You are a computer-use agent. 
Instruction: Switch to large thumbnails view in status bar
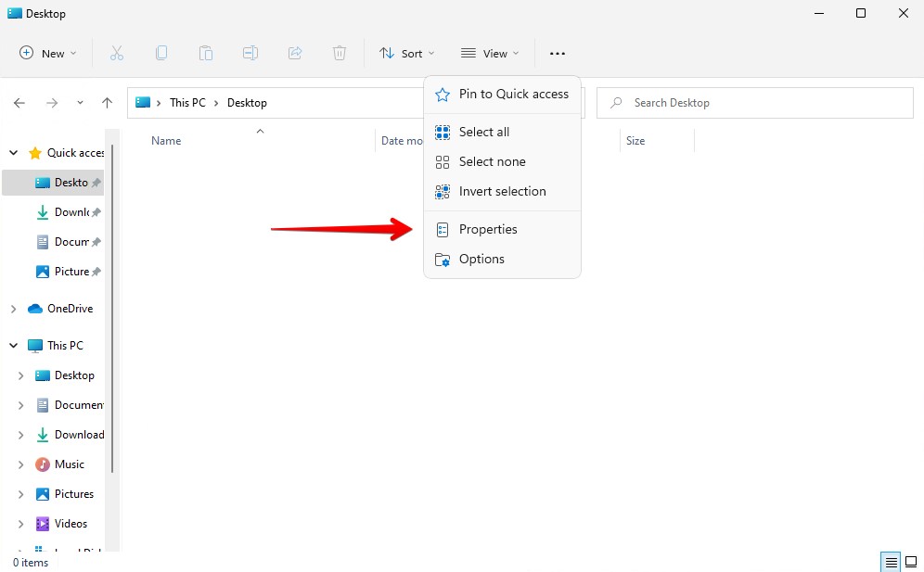coord(910,562)
